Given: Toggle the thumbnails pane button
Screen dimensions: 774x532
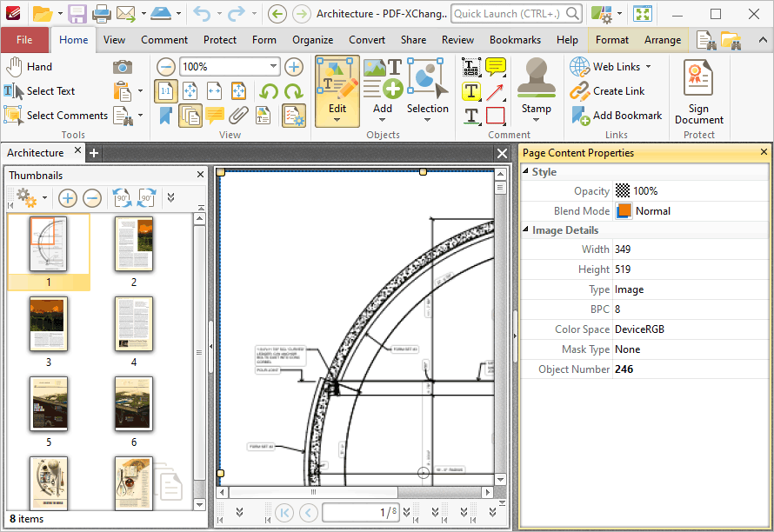Looking at the screenshot, I should click(x=190, y=116).
